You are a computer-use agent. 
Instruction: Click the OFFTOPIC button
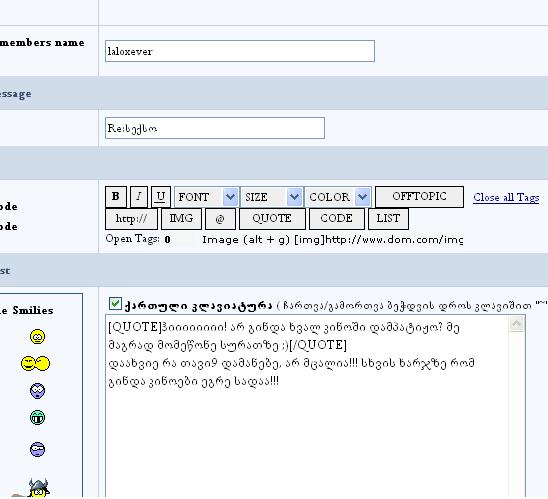click(x=419, y=197)
